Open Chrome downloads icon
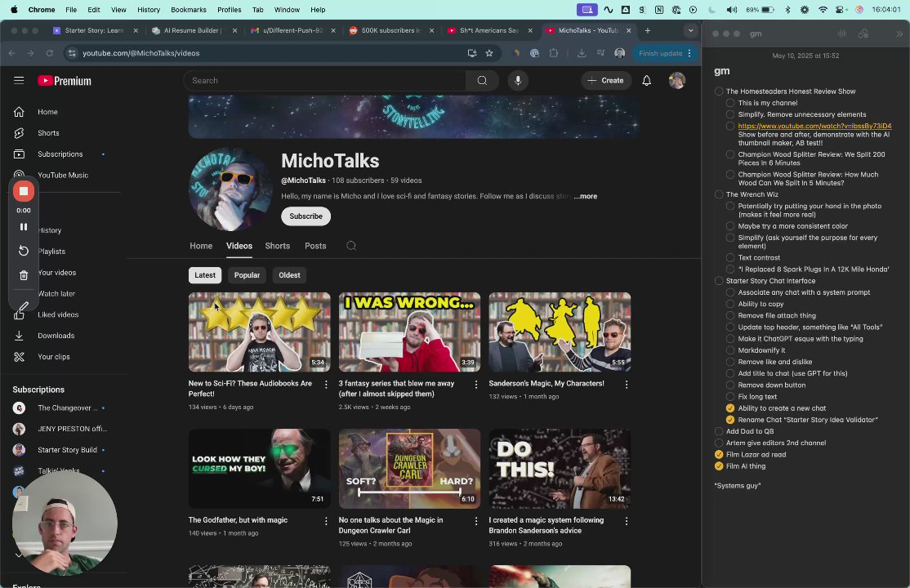This screenshot has height=588, width=910. [x=582, y=53]
